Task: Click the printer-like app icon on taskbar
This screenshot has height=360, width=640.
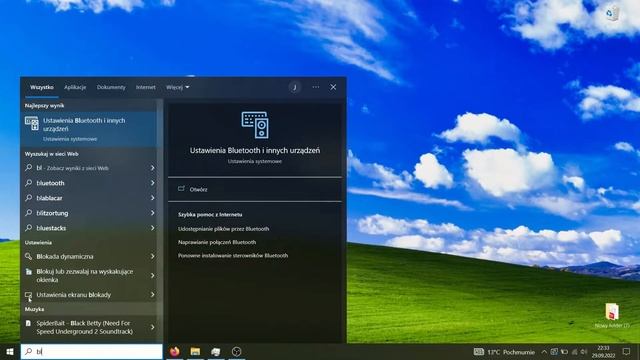Action: [x=216, y=351]
